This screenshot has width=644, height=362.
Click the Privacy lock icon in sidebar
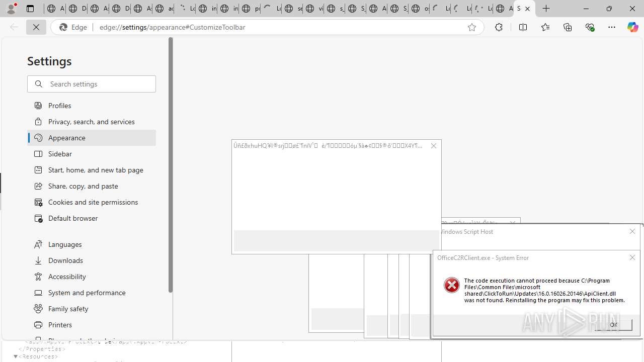point(38,121)
